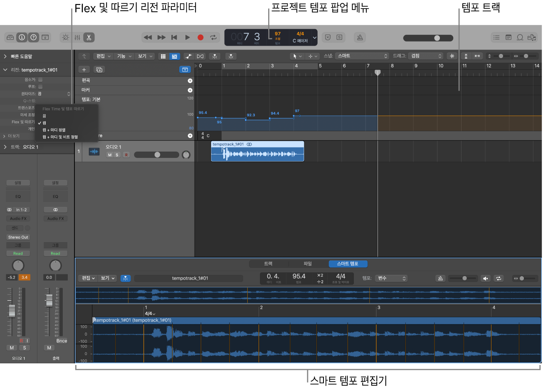543x392 pixels.
Task: Open the 드래그 pop-up set to 겹침
Action: 426,56
